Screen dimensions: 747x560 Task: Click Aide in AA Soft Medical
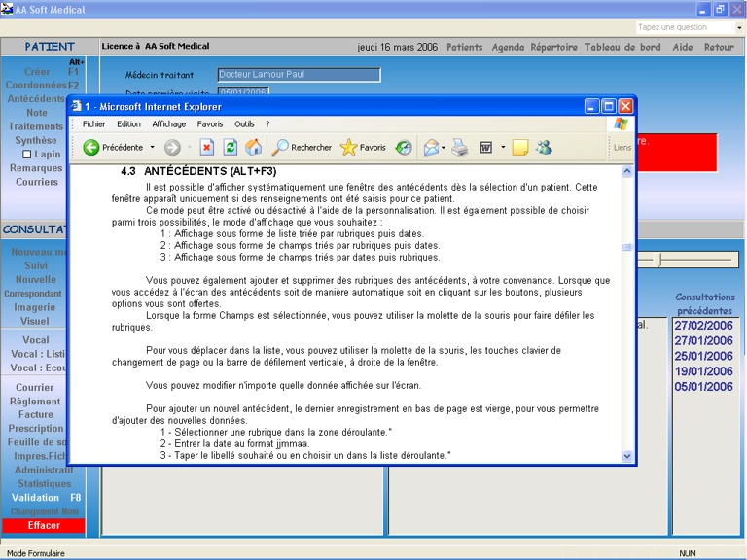point(683,47)
